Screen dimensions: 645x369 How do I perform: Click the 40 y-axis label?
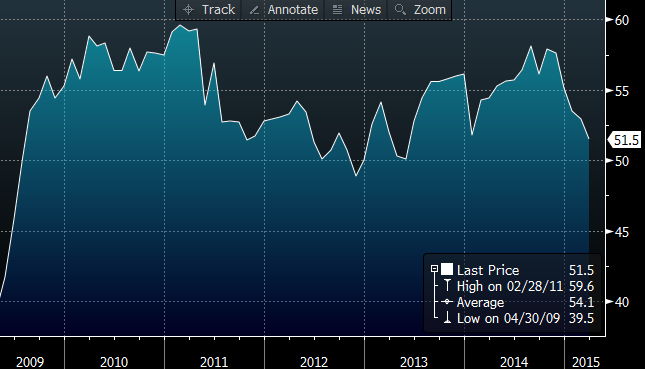[622, 302]
